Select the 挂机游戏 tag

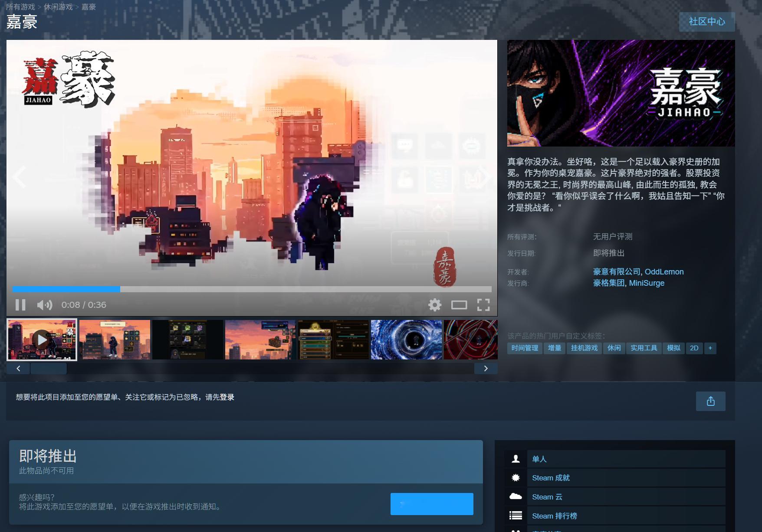(x=584, y=348)
